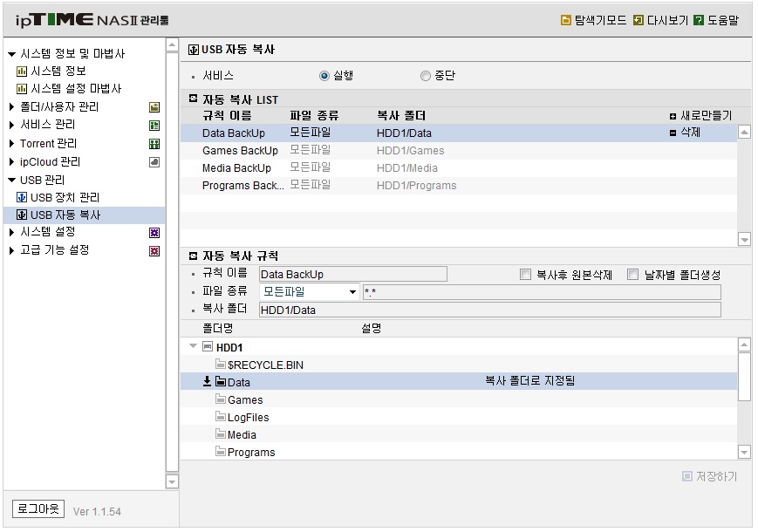This screenshot has width=758, height=532.
Task: Open Torrent 관리 menu
Action: pyautogui.click(x=48, y=144)
